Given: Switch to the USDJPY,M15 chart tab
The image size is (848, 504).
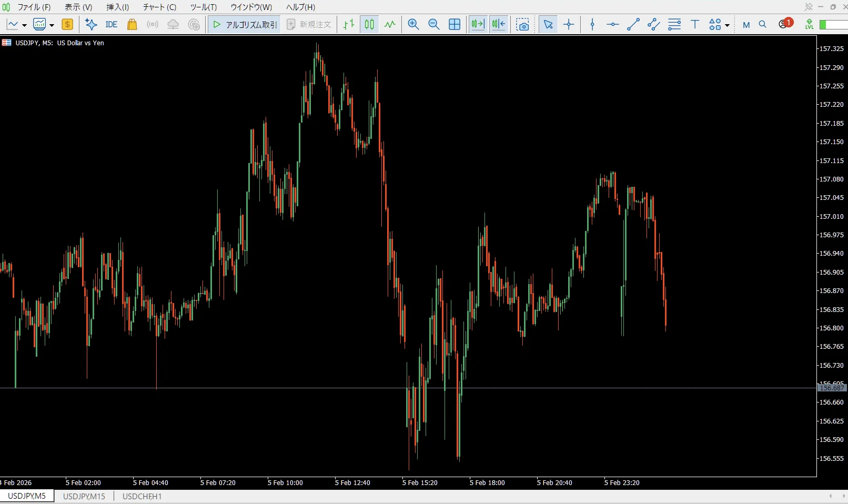Looking at the screenshot, I should [x=84, y=496].
